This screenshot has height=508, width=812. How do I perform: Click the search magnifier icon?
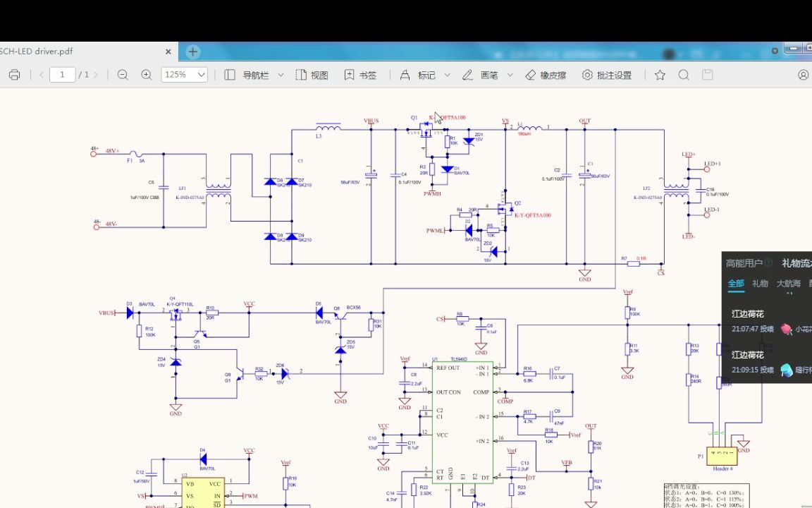point(684,75)
